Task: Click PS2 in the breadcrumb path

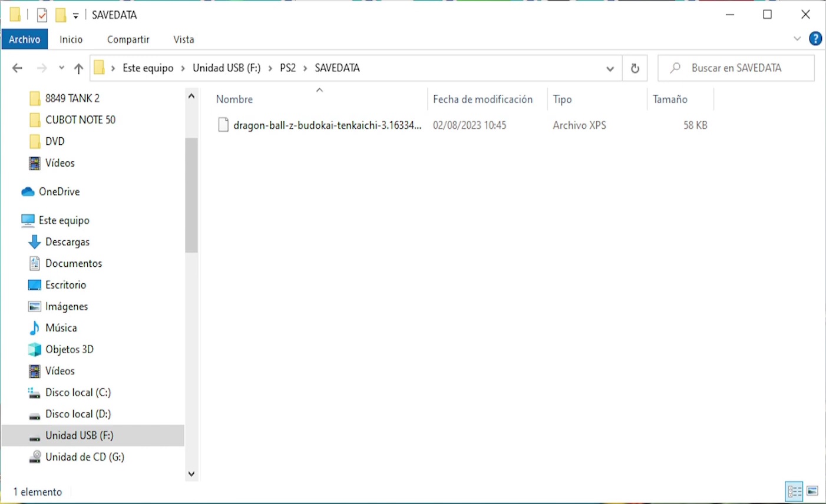Action: [288, 68]
